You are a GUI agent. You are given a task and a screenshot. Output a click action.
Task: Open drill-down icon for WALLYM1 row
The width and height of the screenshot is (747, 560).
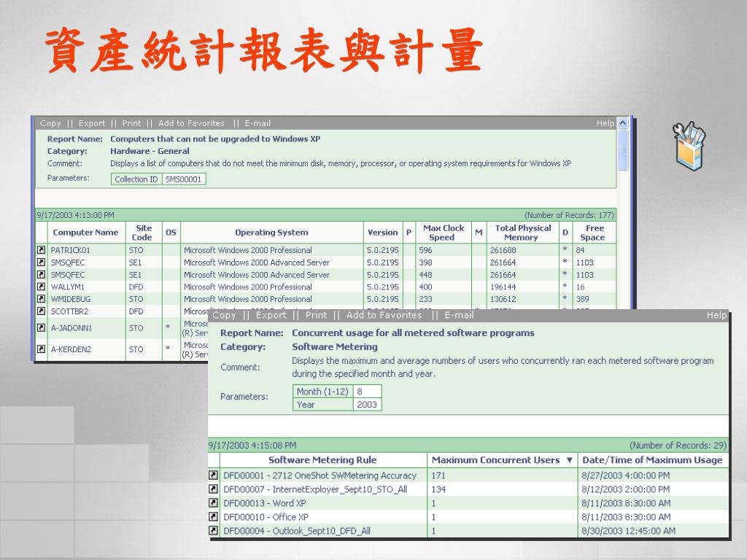42,287
